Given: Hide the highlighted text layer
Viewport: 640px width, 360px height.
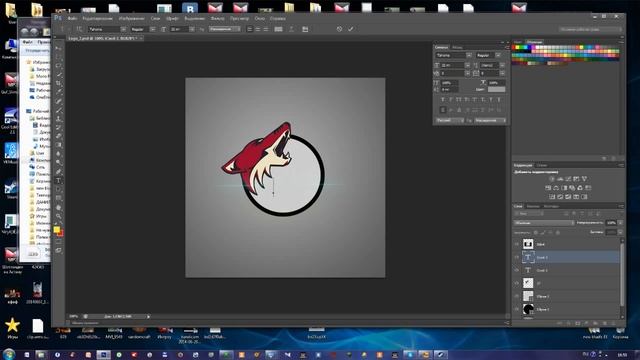Looking at the screenshot, I should pos(517,257).
